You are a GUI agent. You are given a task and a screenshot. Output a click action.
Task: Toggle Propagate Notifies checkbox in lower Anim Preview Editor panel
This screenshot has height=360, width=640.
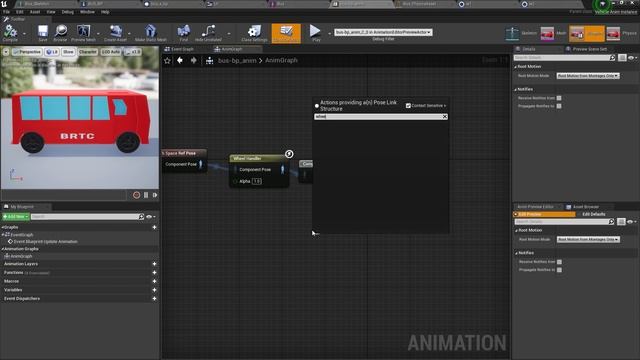(559, 270)
